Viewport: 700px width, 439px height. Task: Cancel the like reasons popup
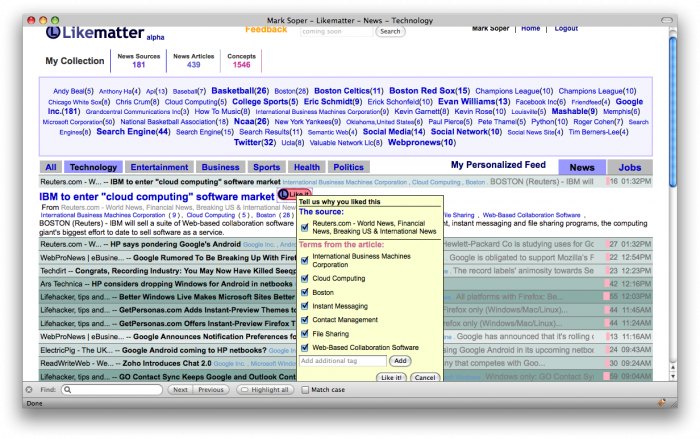click(424, 378)
